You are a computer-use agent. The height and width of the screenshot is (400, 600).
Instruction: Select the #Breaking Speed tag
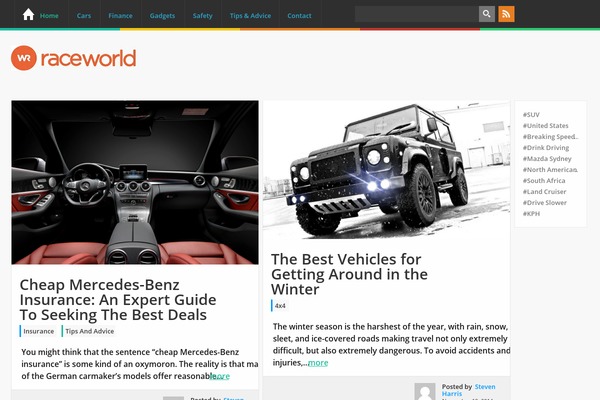point(550,137)
